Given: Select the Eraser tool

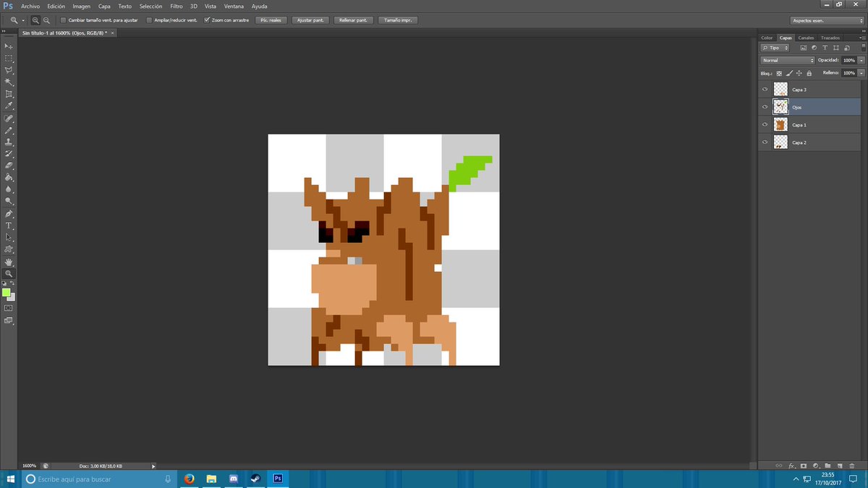Looking at the screenshot, I should pyautogui.click(x=9, y=166).
